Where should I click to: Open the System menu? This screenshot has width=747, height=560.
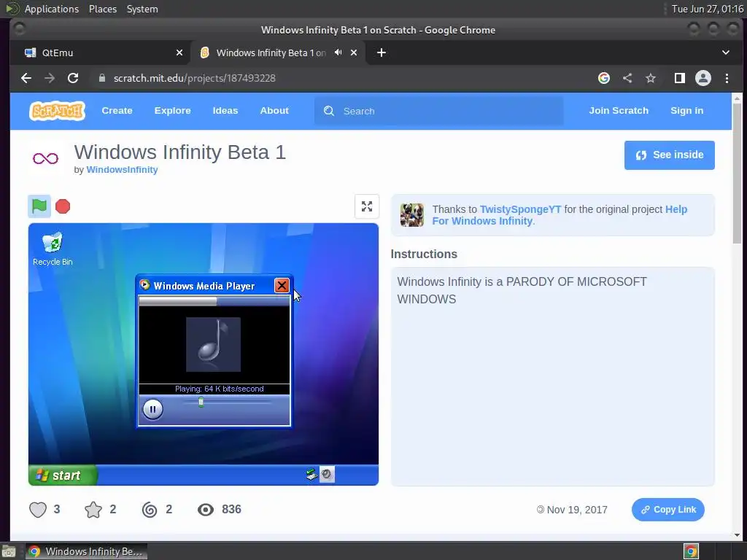click(x=142, y=9)
